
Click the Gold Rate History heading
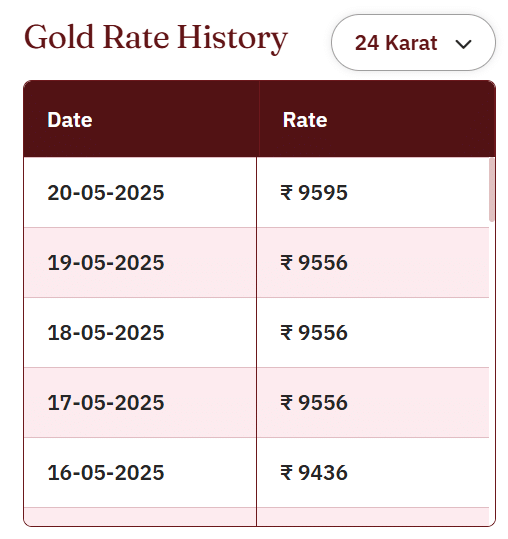click(x=156, y=38)
